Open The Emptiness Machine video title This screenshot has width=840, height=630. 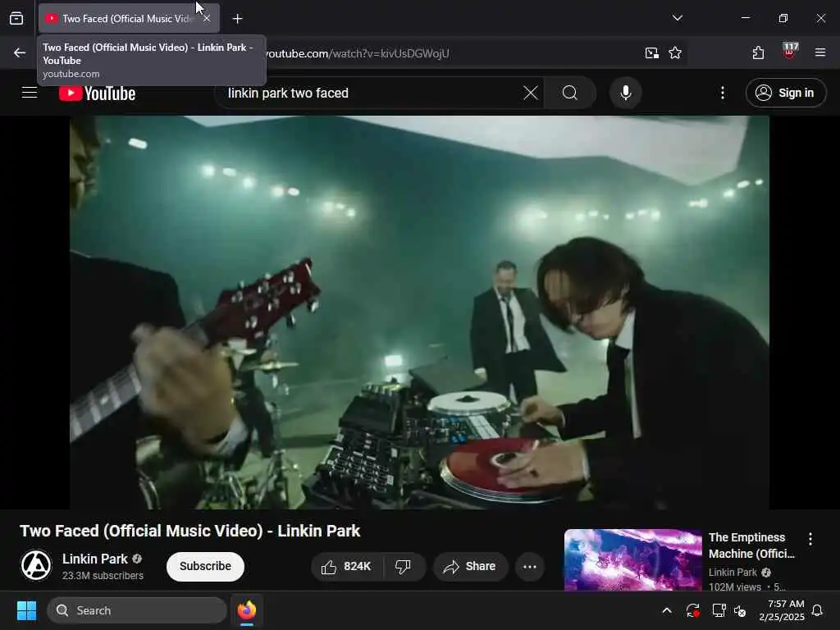point(751,546)
